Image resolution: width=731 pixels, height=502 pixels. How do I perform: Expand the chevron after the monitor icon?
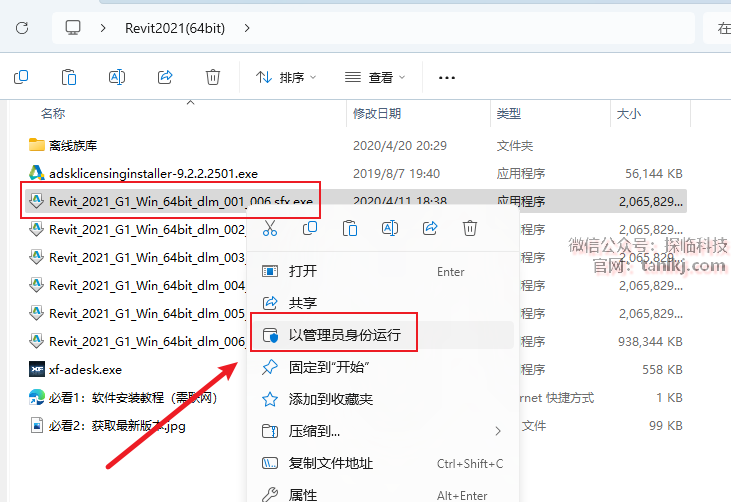[x=103, y=28]
